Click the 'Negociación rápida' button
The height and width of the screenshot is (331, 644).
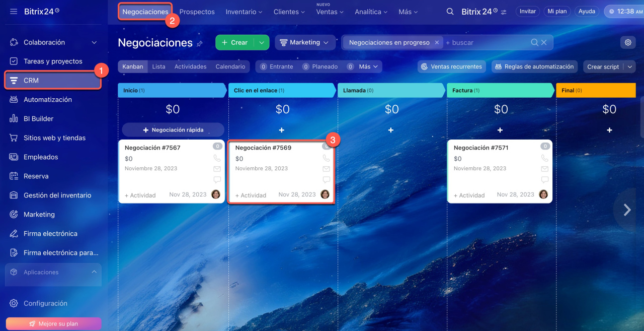coord(173,130)
